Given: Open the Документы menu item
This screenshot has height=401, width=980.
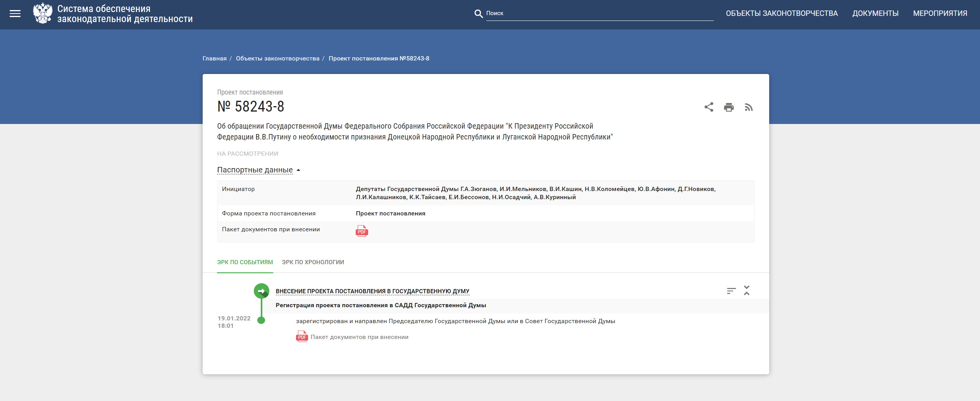Looking at the screenshot, I should 875,14.
